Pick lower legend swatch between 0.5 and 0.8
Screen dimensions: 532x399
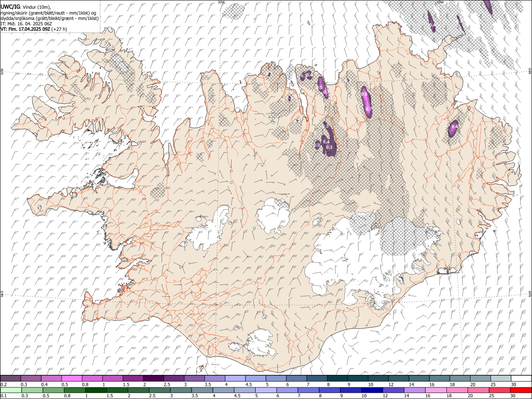54,390
